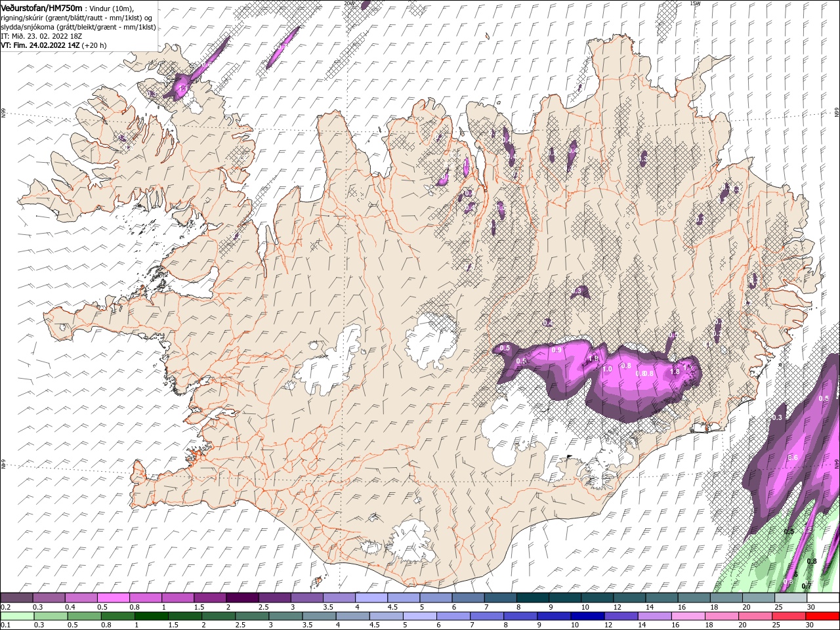
Task: Click the palest green 0.1 swatch in lower legend
Action: click(17, 616)
